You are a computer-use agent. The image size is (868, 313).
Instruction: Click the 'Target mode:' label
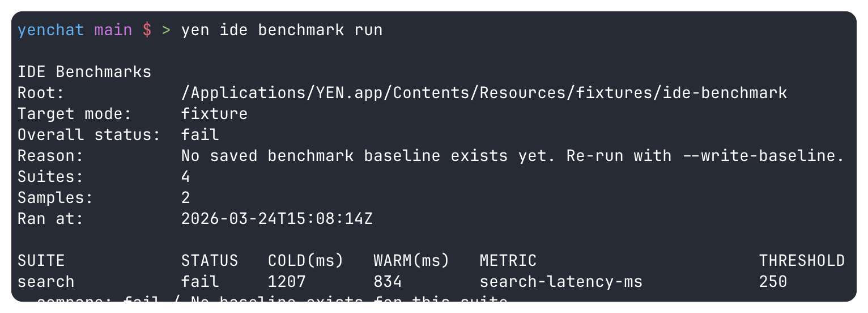coord(75,114)
